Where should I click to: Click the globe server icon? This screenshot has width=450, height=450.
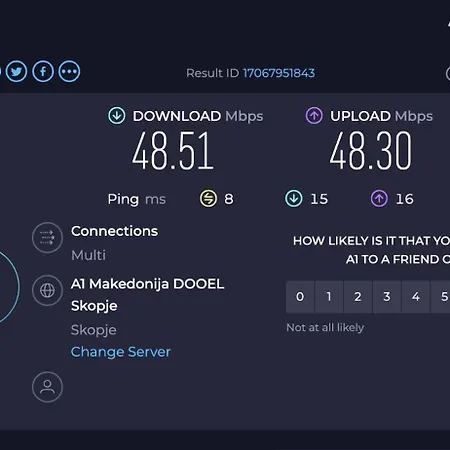click(47, 290)
